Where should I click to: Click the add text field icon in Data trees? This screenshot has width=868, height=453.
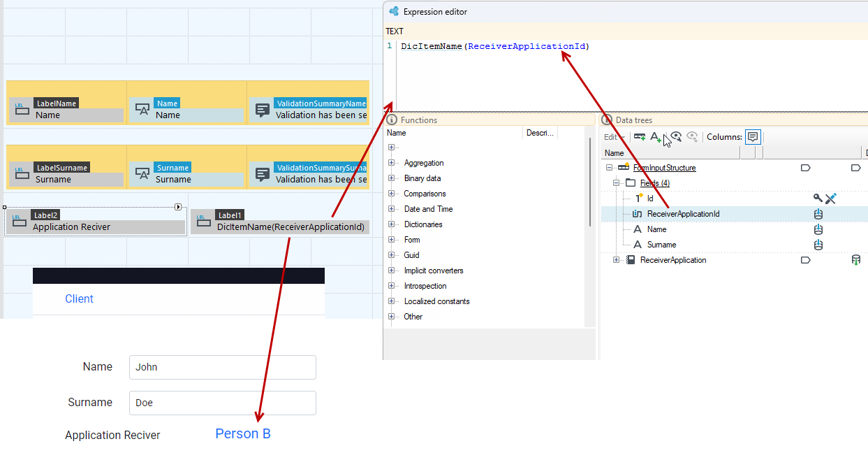pyautogui.click(x=656, y=137)
